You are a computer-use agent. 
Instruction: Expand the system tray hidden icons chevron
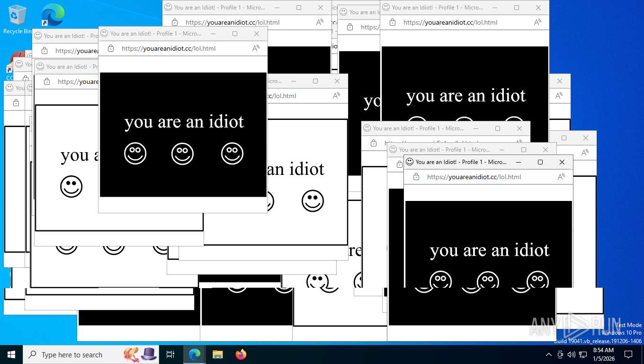[x=549, y=355]
